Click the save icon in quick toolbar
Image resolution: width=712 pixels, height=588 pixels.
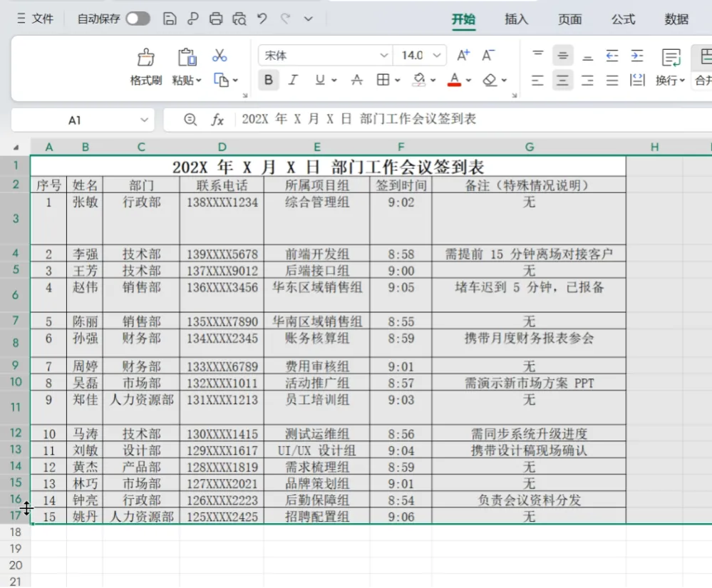170,19
